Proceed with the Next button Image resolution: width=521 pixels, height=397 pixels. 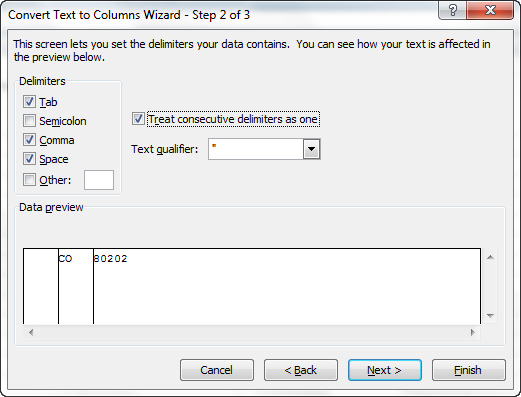tap(385, 370)
